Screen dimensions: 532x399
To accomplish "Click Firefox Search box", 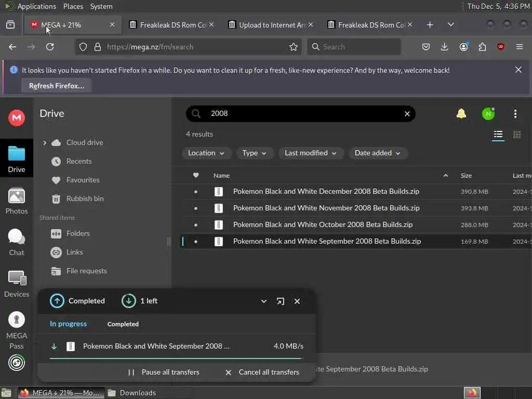I will pyautogui.click(x=354, y=47).
